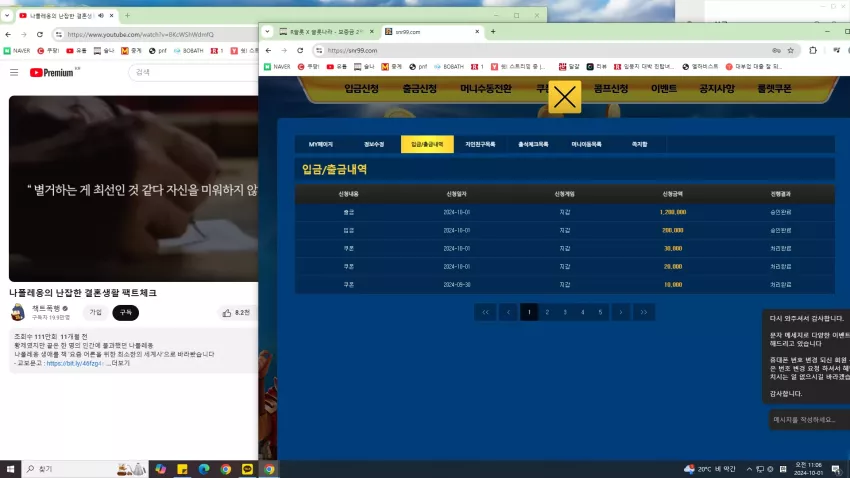The height and width of the screenshot is (478, 850).
Task: Bookmark snr99.com with star icon
Action: tap(790, 50)
